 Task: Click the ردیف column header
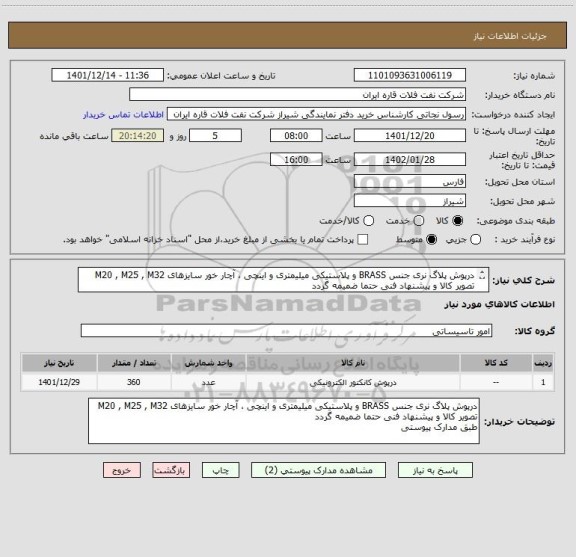[x=543, y=363]
